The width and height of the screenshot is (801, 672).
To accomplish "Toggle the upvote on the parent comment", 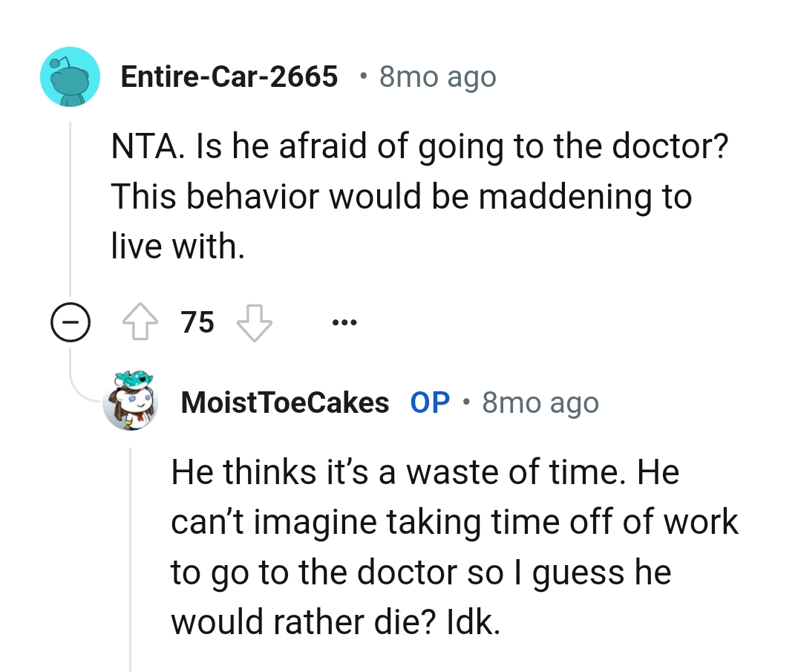I will pos(141,321).
